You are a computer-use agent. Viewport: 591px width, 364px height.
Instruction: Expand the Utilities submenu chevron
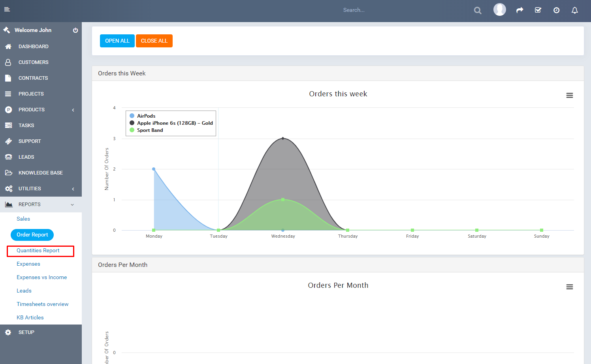pos(73,189)
